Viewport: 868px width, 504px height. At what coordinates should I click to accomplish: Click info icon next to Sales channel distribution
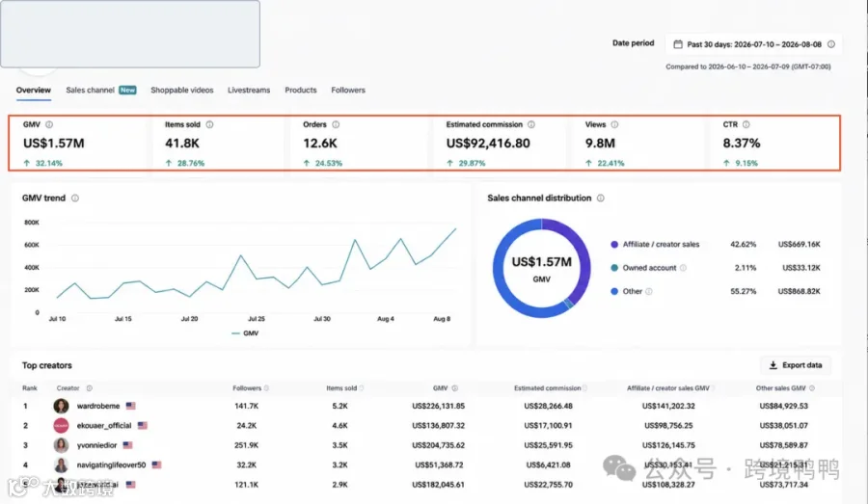pyautogui.click(x=601, y=199)
